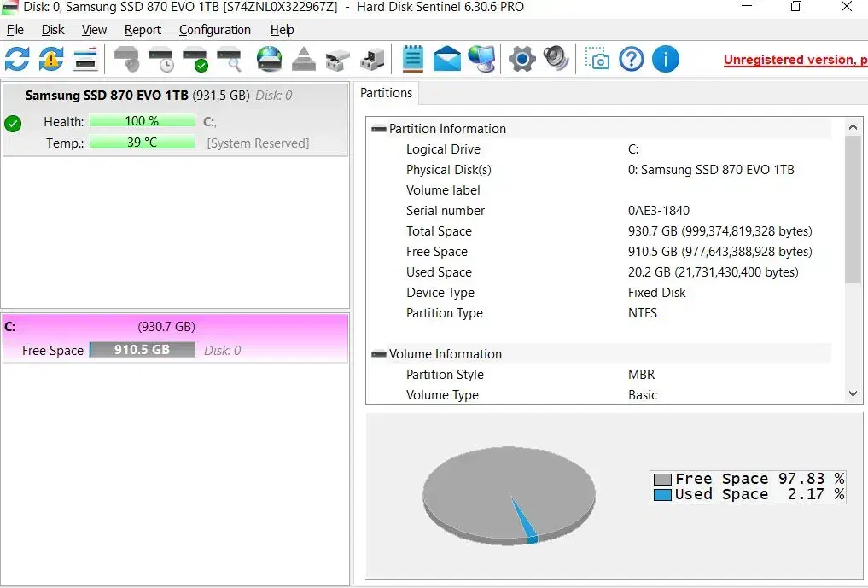This screenshot has width=868, height=588.
Task: Open Settings using the gear icon
Action: point(520,59)
